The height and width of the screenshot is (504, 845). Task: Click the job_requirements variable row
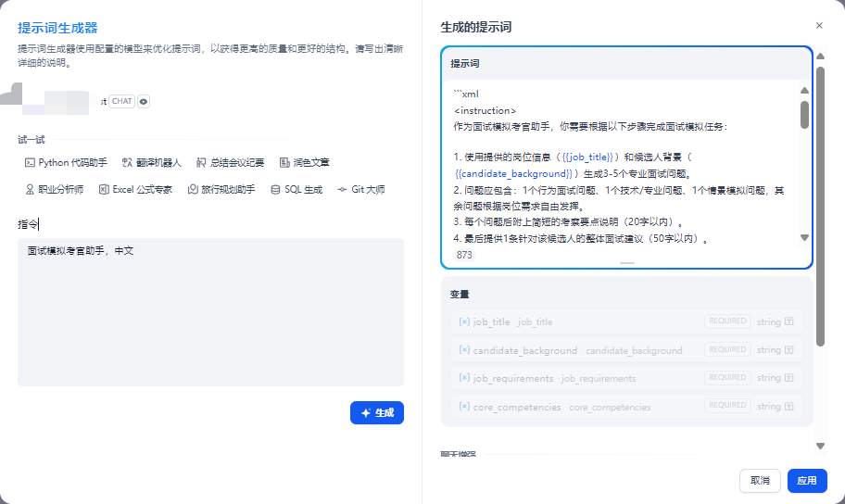626,378
